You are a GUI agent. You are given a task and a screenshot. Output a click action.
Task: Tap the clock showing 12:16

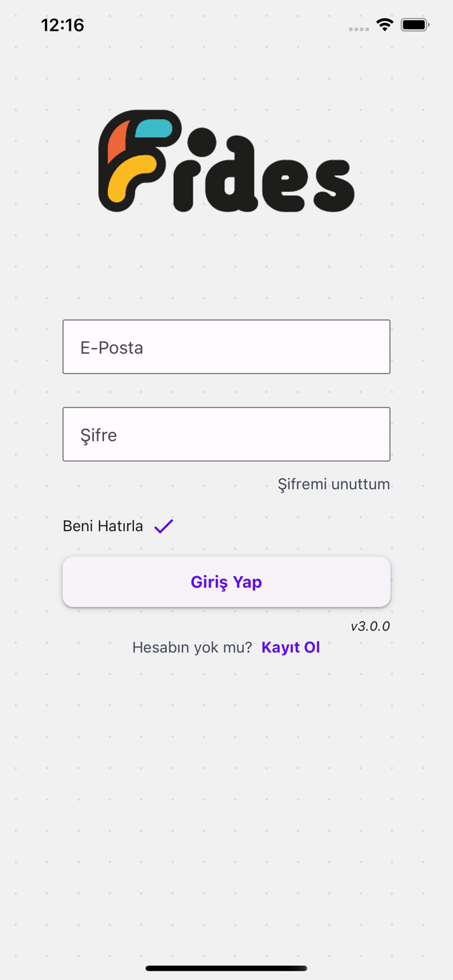point(63,25)
